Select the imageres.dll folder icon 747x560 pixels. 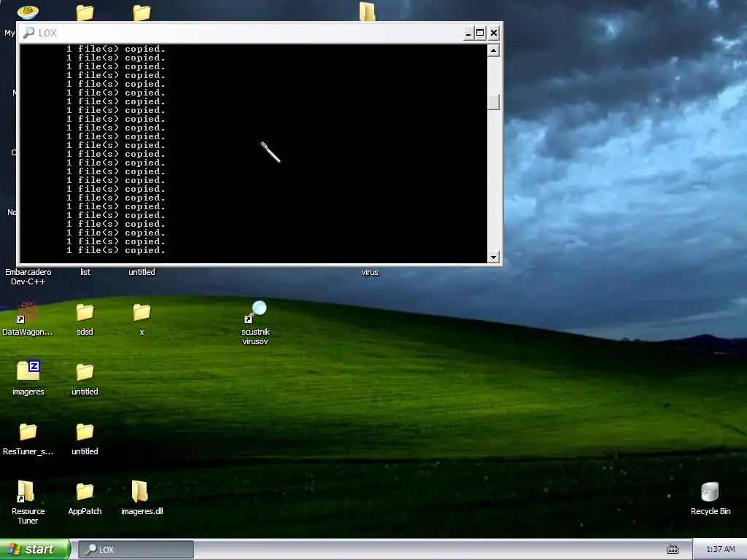coord(139,491)
